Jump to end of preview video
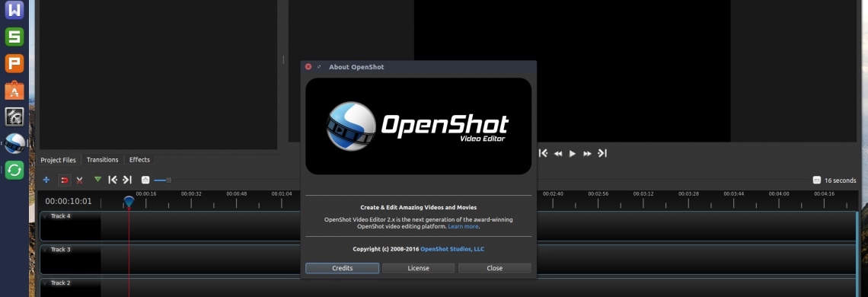The width and height of the screenshot is (868, 297). coord(602,153)
